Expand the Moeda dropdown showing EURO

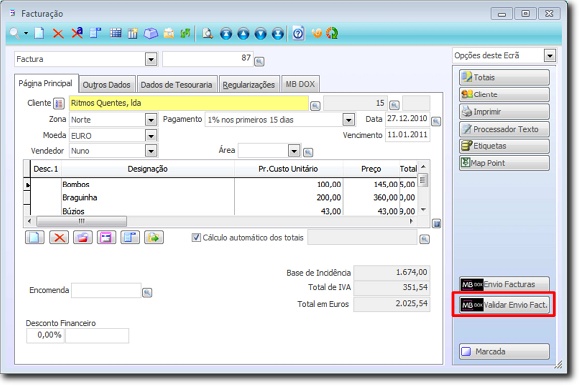point(151,136)
